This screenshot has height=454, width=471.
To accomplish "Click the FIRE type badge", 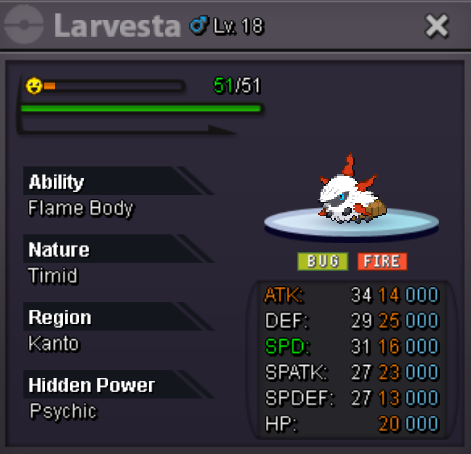I will click(382, 261).
